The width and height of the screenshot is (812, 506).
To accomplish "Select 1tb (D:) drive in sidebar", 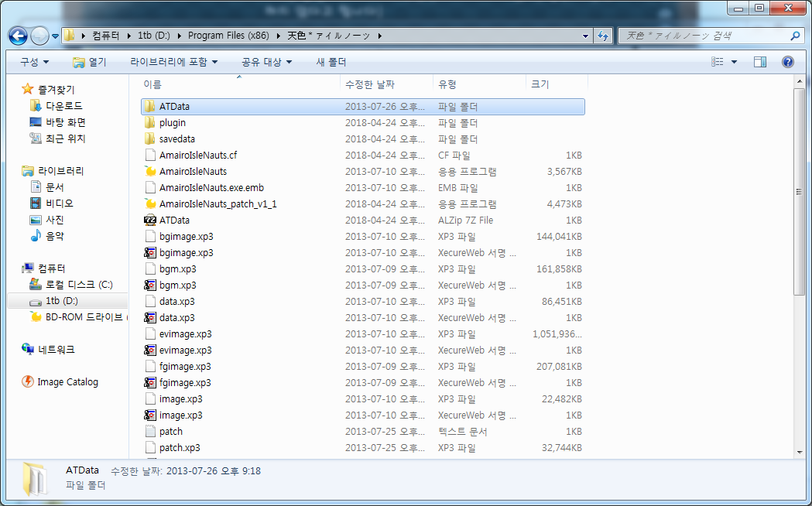I will click(x=61, y=301).
